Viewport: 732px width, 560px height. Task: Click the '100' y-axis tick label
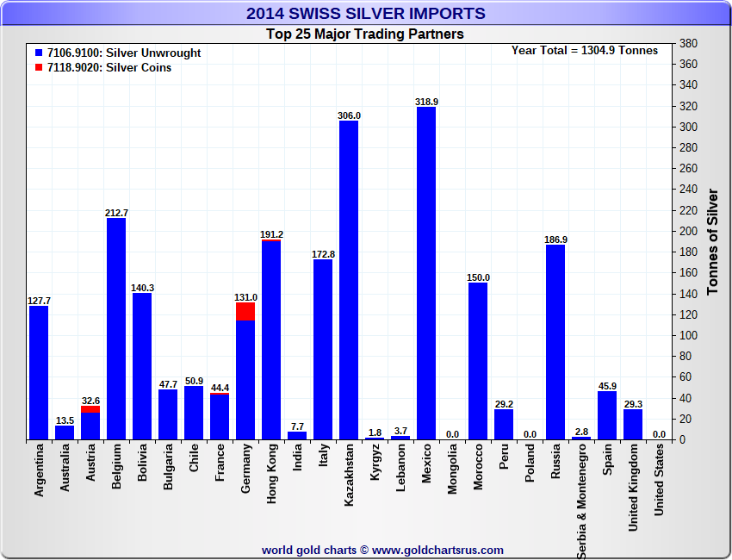(689, 335)
